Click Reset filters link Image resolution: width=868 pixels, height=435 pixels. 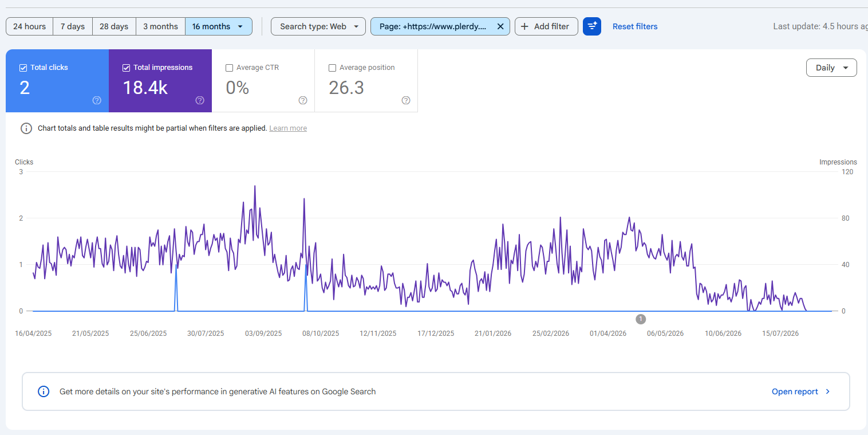point(635,26)
